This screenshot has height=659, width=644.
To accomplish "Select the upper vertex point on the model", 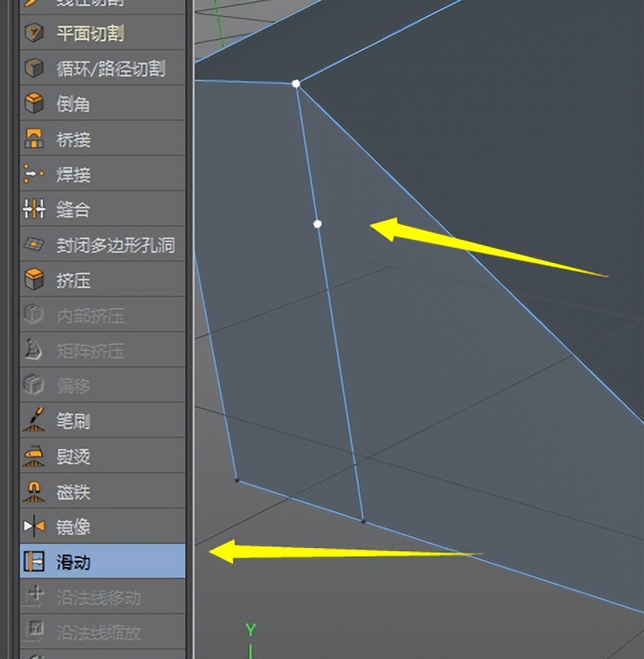I will (x=297, y=84).
